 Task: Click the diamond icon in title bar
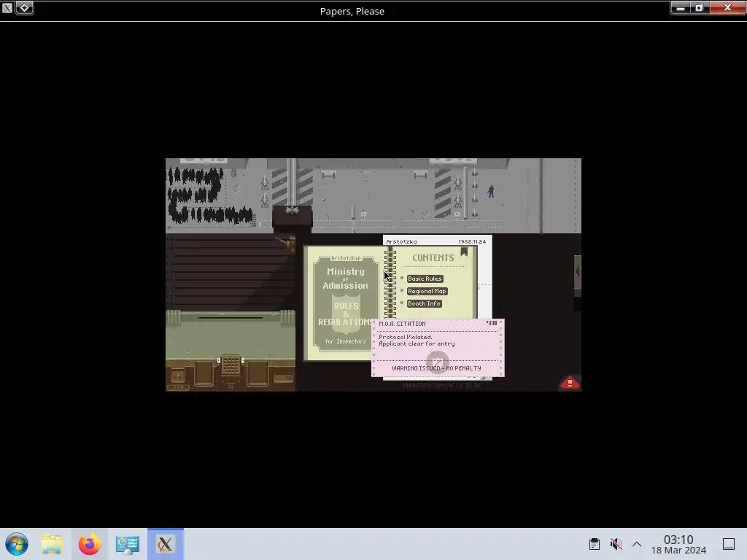tap(24, 7)
